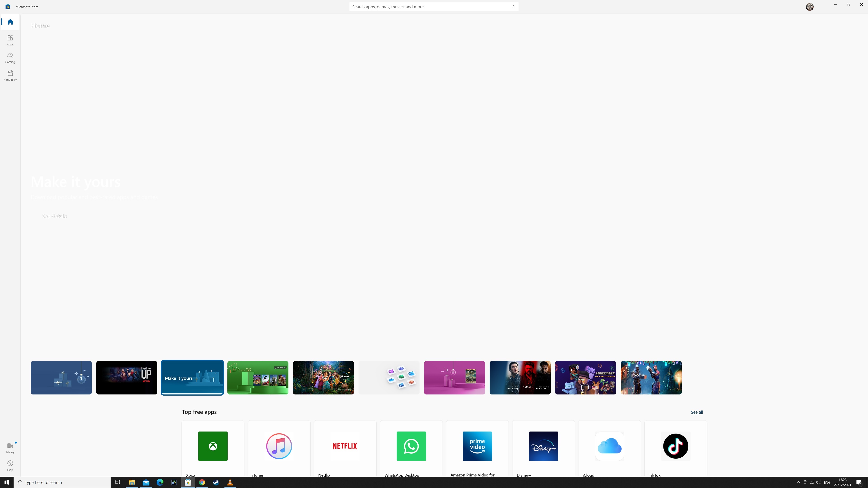Open the Netflix app card
Image resolution: width=868 pixels, height=488 pixels.
[x=345, y=449]
